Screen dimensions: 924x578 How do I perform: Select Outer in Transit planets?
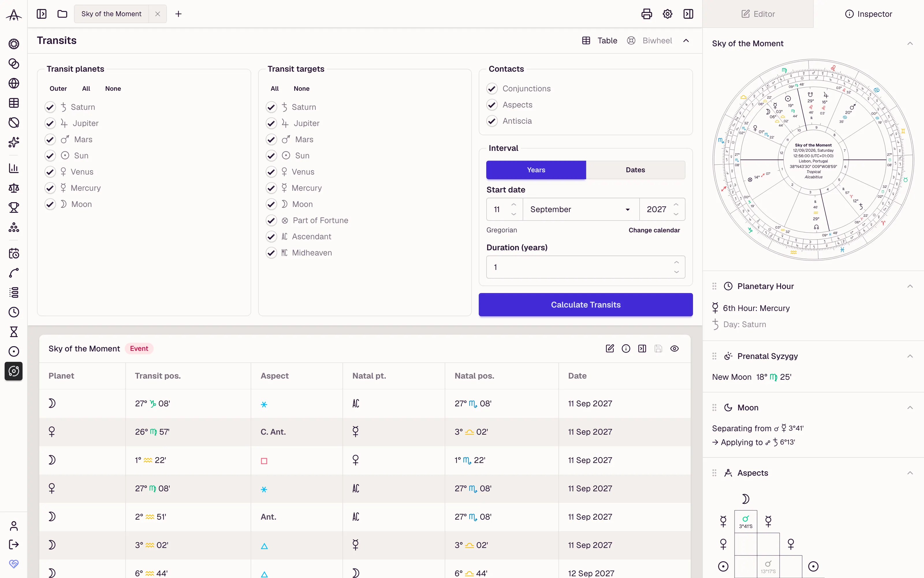[58, 89]
